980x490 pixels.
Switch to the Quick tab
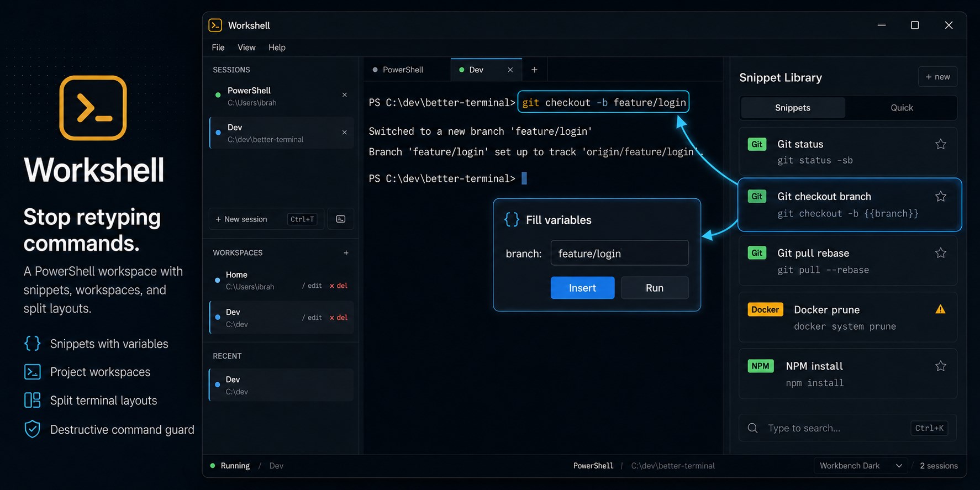pos(902,108)
